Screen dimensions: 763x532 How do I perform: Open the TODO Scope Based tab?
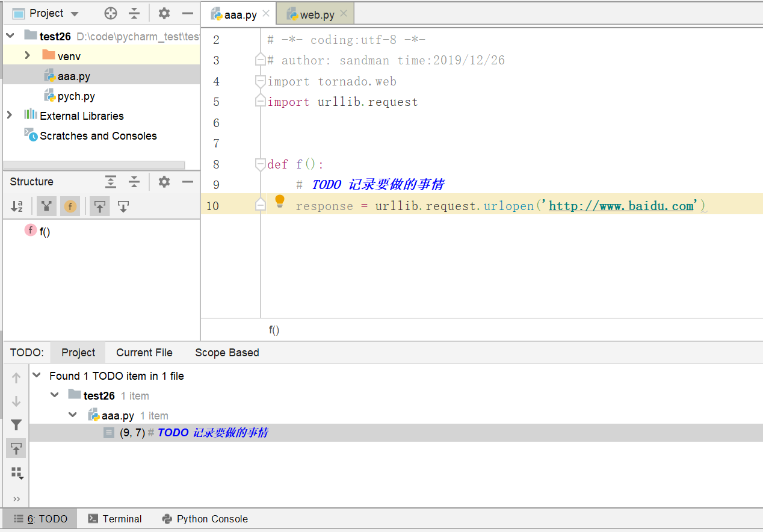pyautogui.click(x=227, y=353)
